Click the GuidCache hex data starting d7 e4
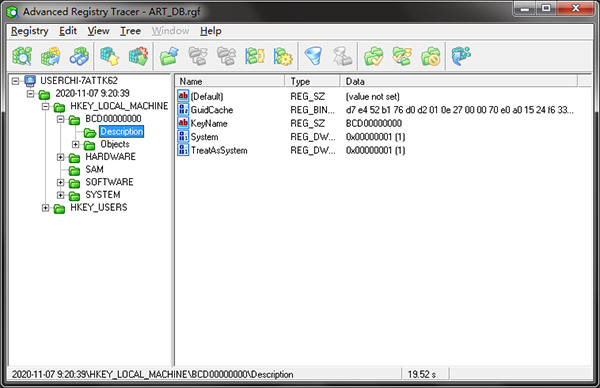The image size is (600, 388). [x=460, y=110]
